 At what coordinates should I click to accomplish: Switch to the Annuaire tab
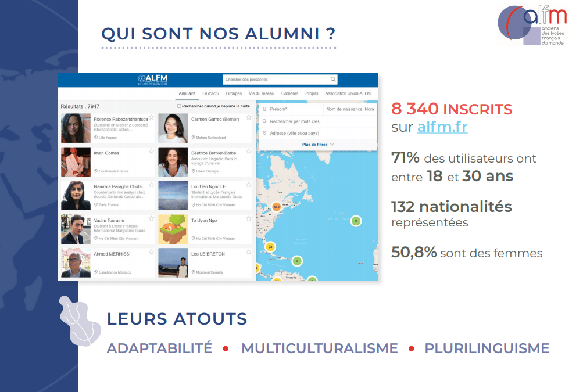[x=187, y=93]
